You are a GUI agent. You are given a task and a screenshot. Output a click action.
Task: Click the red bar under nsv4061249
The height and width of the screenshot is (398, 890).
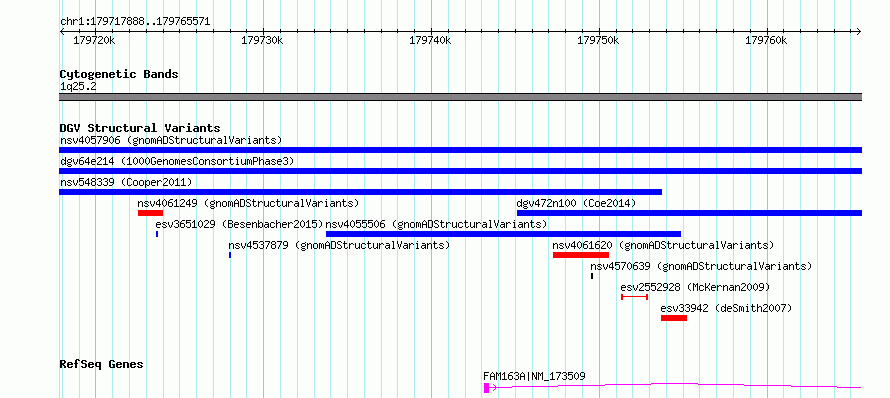[150, 213]
